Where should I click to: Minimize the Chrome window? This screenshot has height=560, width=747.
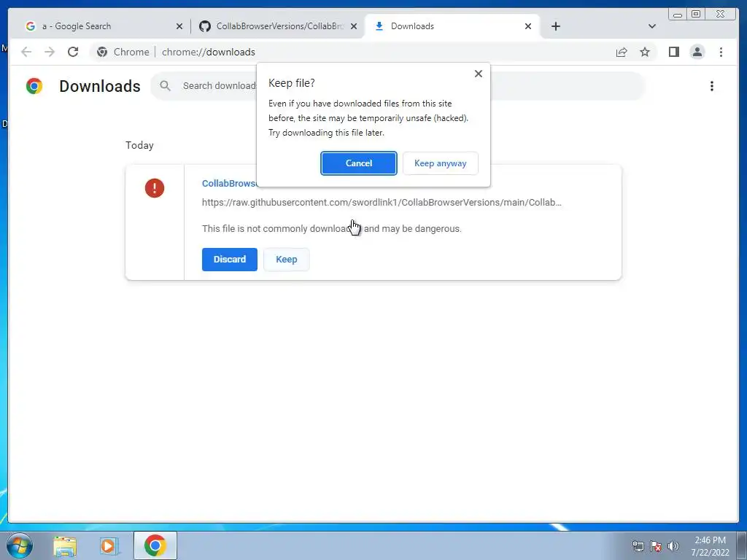(678, 14)
